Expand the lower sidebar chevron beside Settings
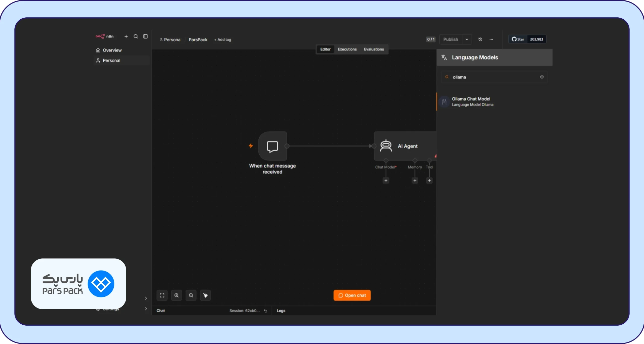 click(x=146, y=309)
